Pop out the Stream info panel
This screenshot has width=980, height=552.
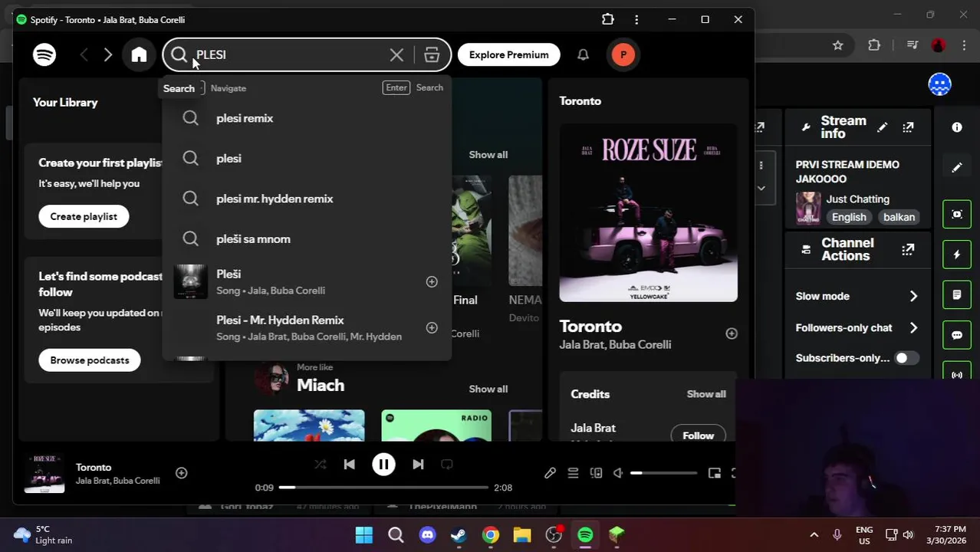[908, 127]
